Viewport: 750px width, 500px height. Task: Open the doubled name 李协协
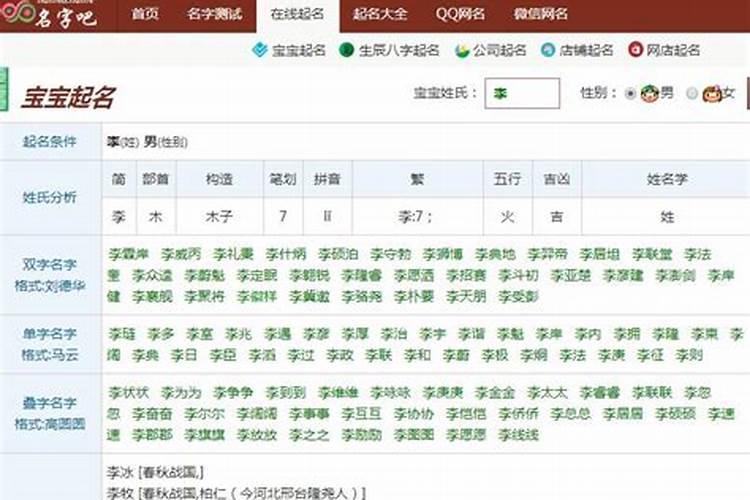[414, 414]
